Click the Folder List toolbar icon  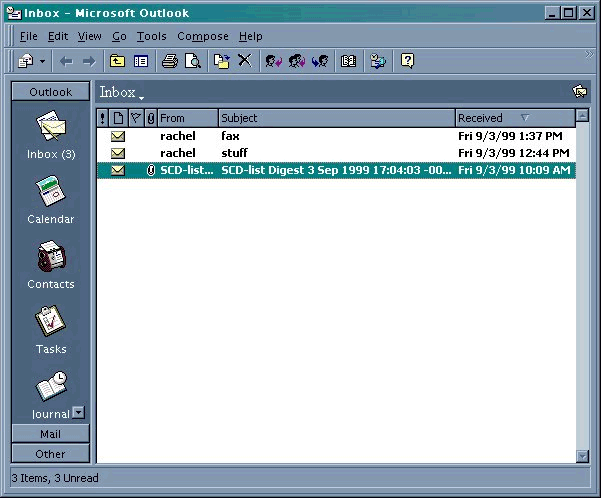coord(141,61)
